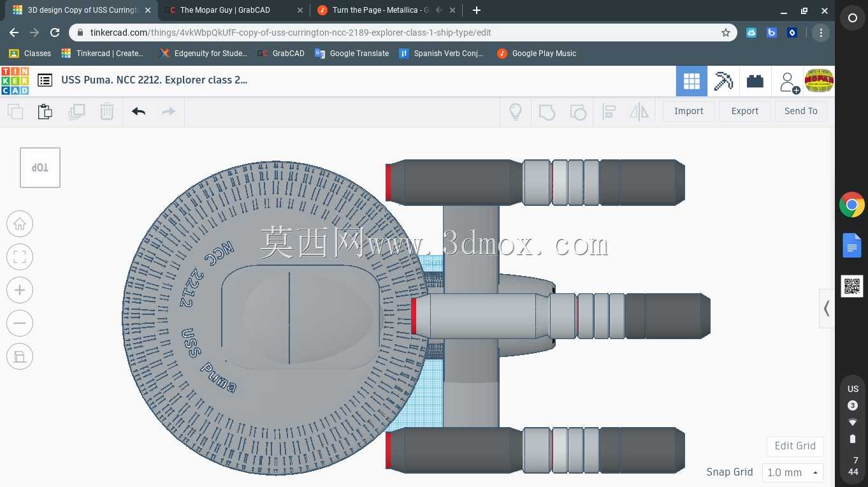
Task: Open the Bricks mode
Action: [x=755, y=81]
